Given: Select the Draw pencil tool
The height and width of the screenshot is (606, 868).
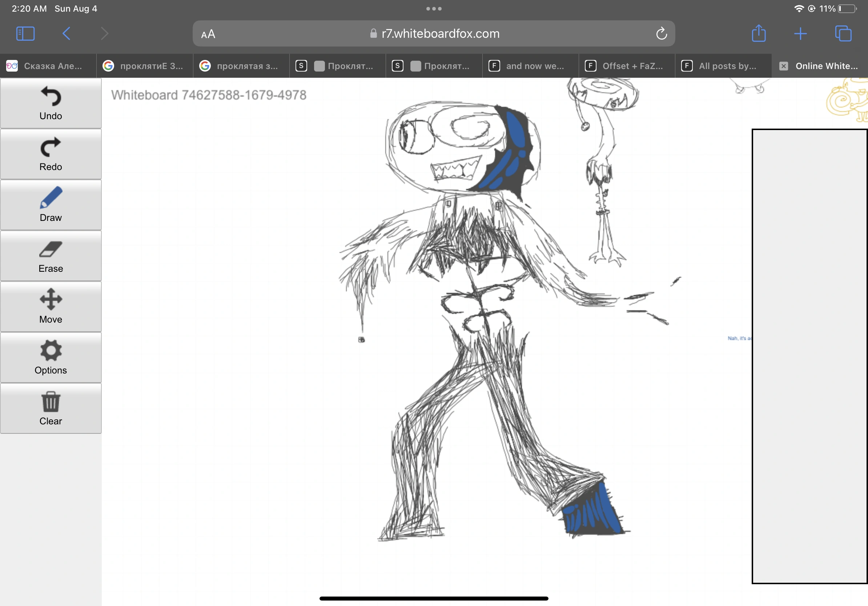Looking at the screenshot, I should coord(51,205).
